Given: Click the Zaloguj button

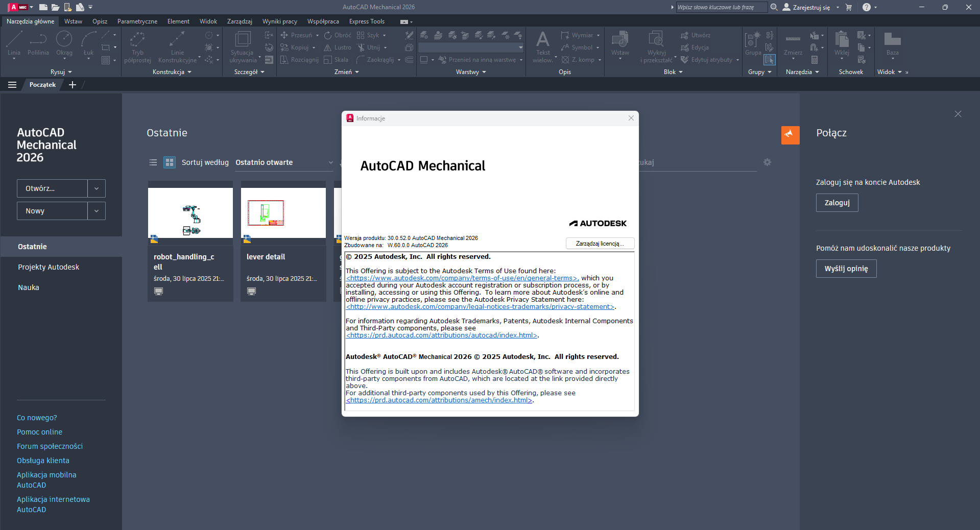Looking at the screenshot, I should pyautogui.click(x=837, y=203).
